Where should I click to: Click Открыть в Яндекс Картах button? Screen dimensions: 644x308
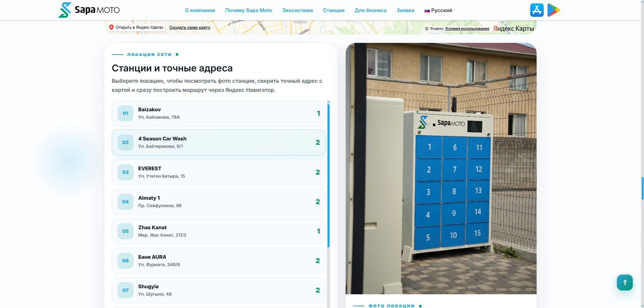[x=136, y=27]
